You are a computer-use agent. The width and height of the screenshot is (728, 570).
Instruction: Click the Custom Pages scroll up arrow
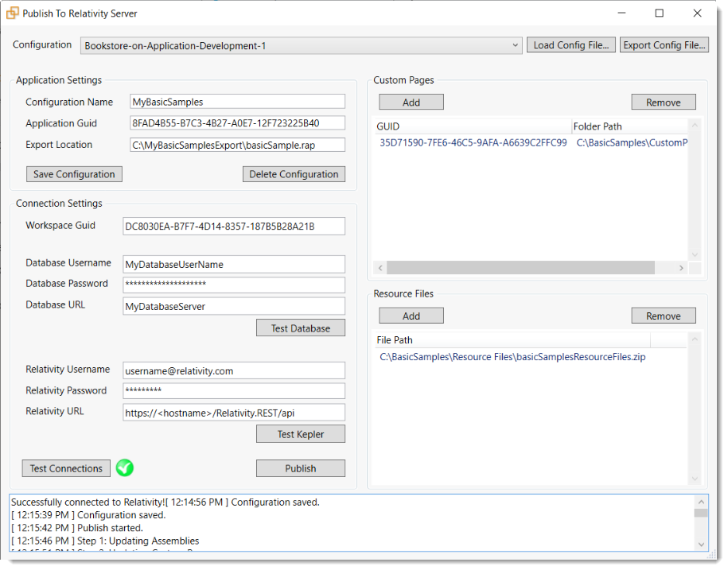[695, 126]
